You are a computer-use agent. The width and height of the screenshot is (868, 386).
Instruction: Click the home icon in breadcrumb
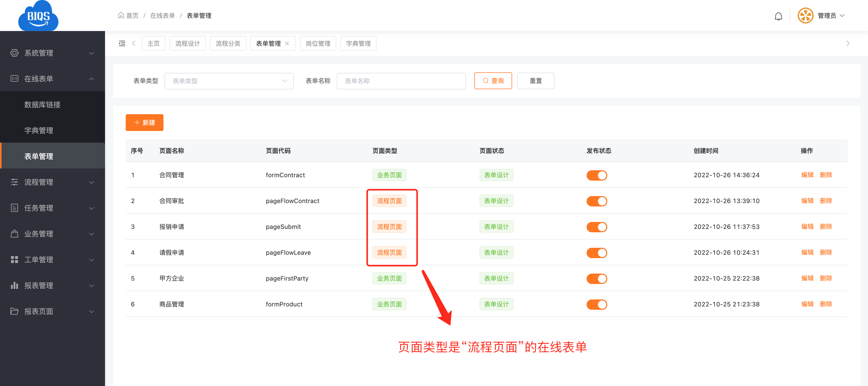tap(121, 15)
